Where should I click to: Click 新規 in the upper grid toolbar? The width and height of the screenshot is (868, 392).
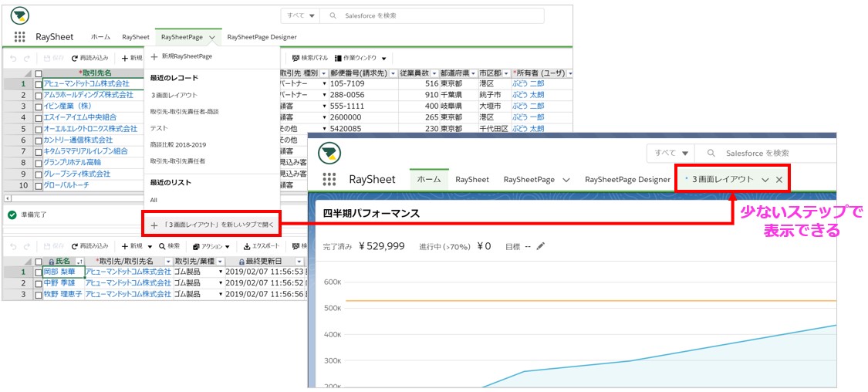coord(132,58)
